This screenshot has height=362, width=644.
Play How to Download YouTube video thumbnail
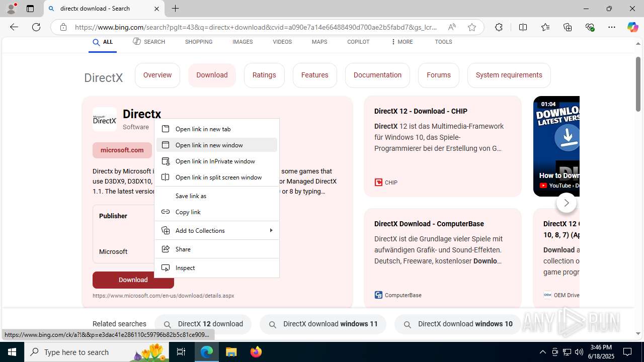point(556,146)
